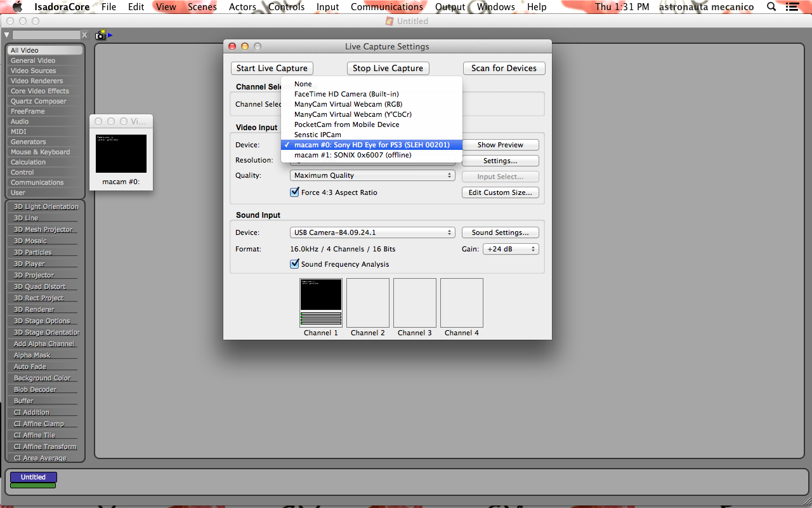812x508 pixels.
Task: Clear the actor search field with the X button
Action: click(x=85, y=35)
